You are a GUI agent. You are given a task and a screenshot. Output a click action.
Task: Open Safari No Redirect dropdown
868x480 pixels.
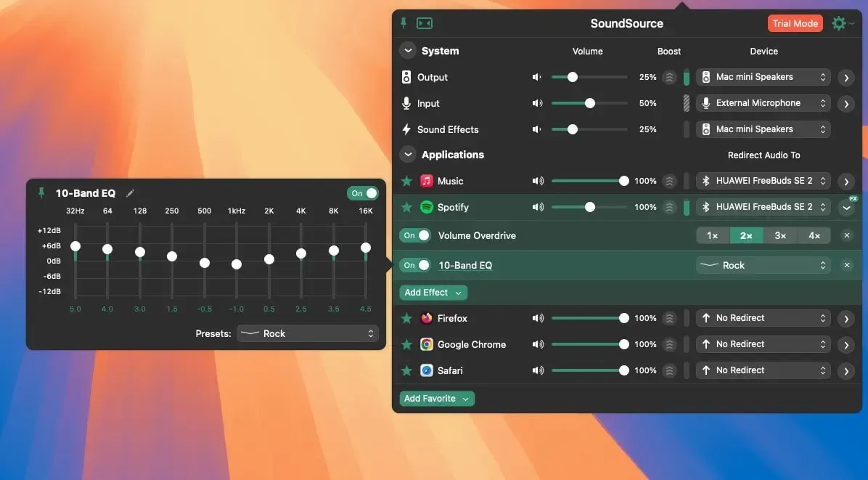(763, 370)
